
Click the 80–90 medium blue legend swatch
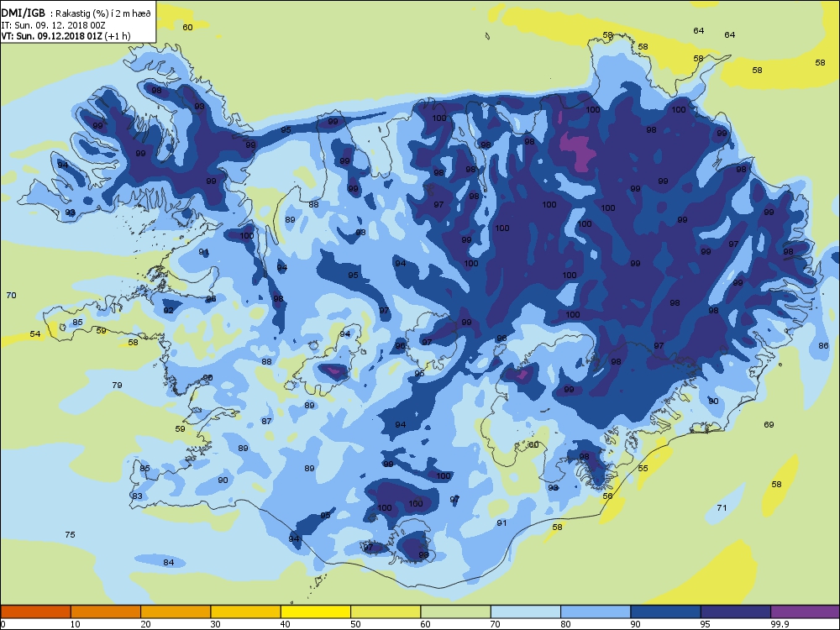596,612
